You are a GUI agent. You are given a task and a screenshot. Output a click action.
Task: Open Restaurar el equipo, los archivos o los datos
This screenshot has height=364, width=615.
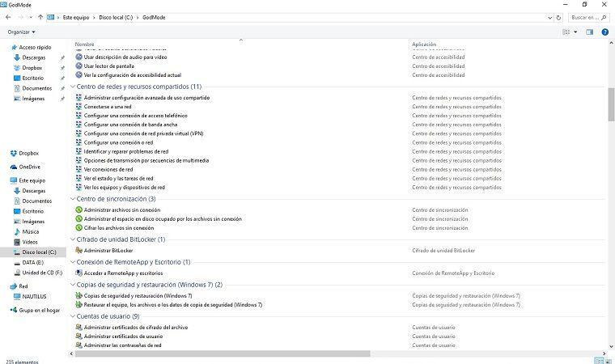coord(173,305)
